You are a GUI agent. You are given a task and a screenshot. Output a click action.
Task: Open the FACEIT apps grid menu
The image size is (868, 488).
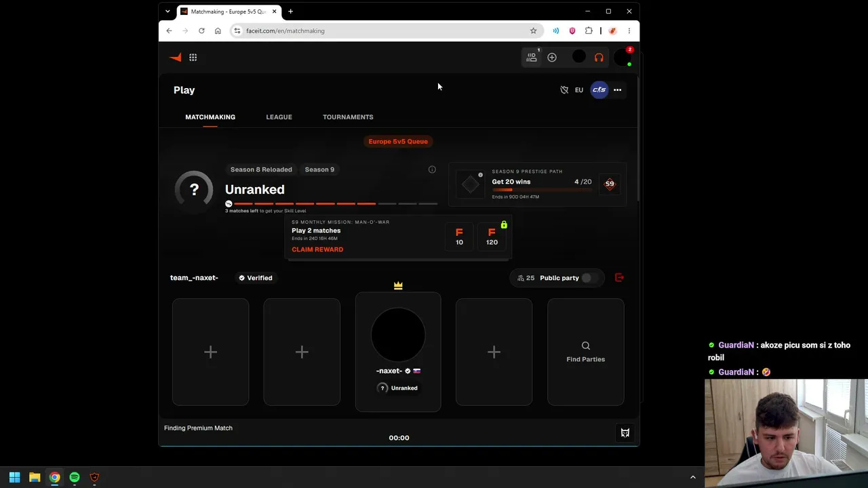(x=193, y=58)
